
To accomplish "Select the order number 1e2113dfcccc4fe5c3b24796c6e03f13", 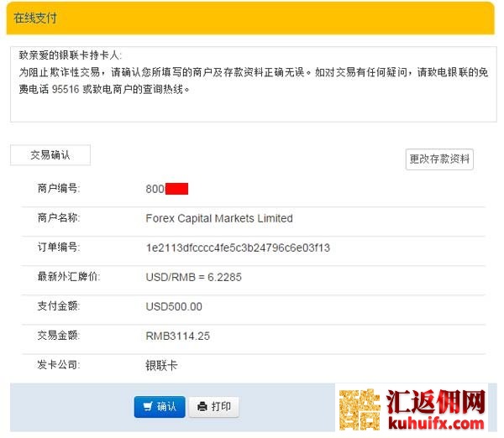I will coord(238,248).
